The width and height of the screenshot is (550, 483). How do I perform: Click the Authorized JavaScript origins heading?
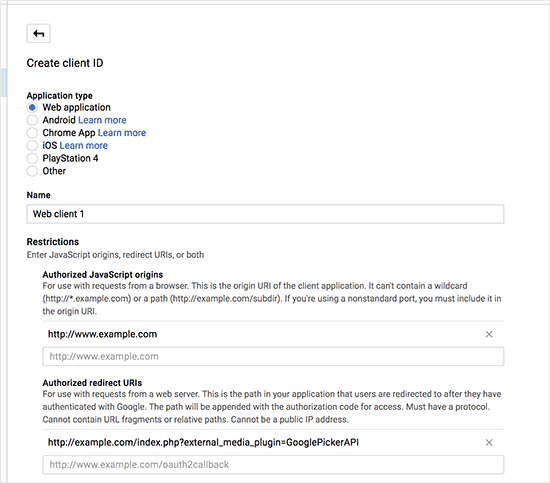click(x=103, y=275)
